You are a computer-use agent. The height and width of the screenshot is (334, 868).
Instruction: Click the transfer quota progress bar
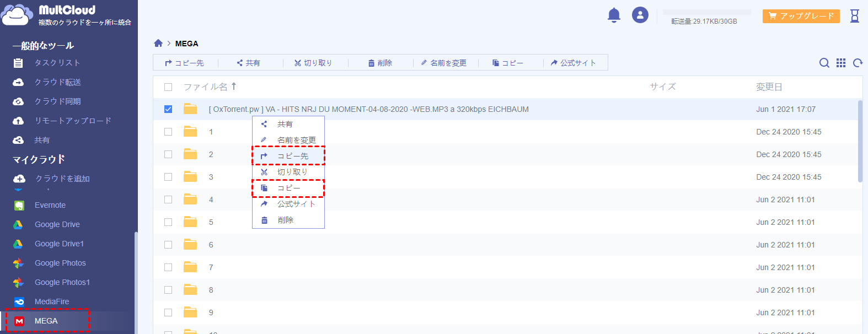point(706,12)
